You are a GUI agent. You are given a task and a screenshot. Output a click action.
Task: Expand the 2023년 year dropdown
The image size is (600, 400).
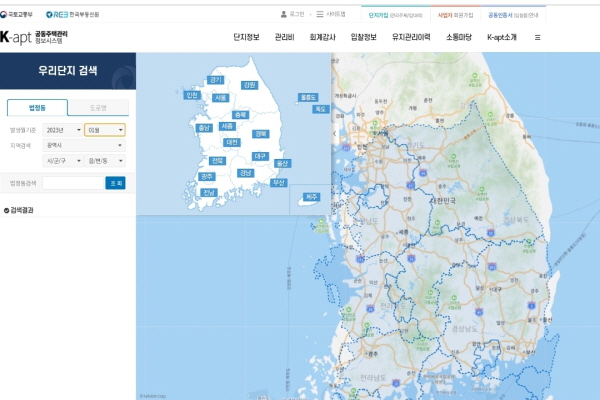[63, 130]
